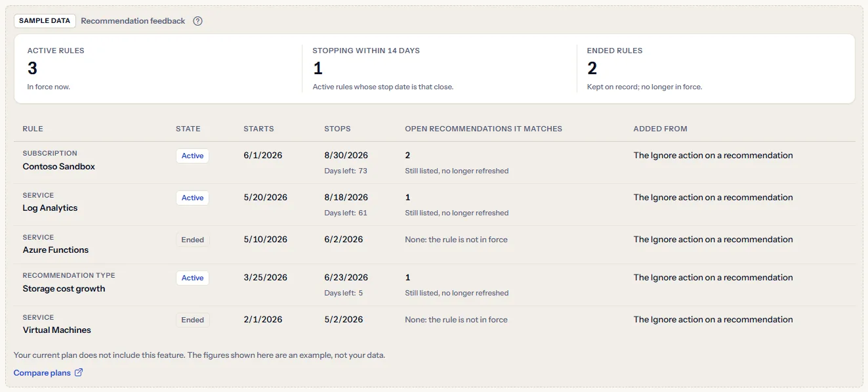This screenshot has width=868, height=392.
Task: Click the ADDED FROM column header
Action: [660, 129]
